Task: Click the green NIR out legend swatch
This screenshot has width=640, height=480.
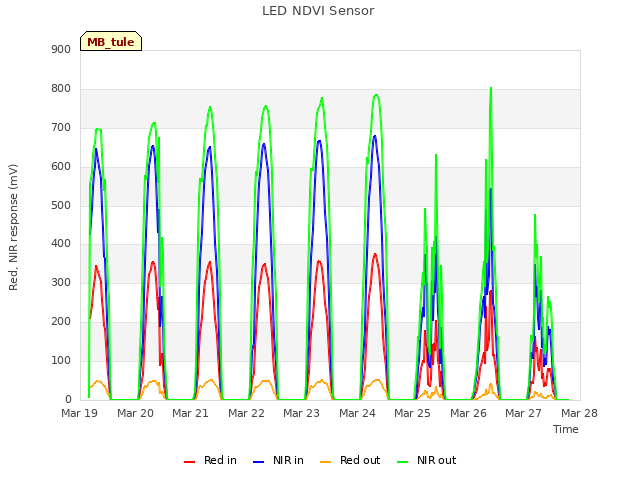Action: (402, 462)
